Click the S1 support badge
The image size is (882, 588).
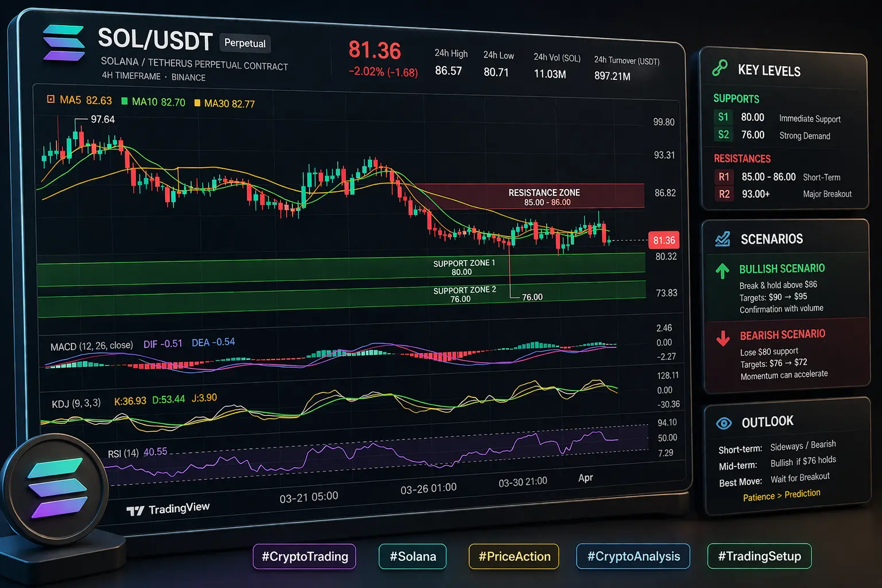(x=723, y=117)
